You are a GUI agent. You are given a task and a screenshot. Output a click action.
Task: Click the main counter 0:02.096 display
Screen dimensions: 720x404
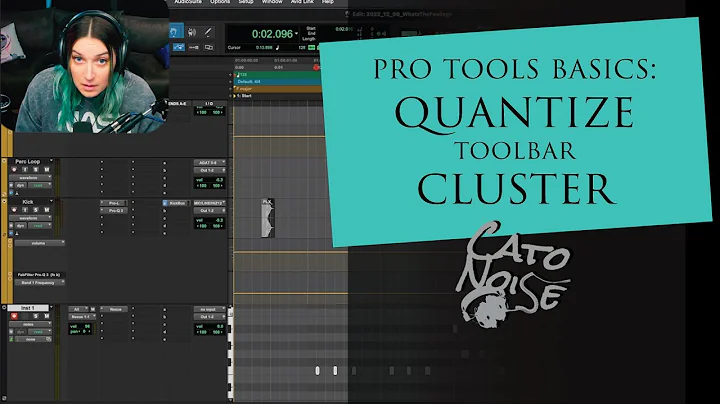pyautogui.click(x=272, y=34)
